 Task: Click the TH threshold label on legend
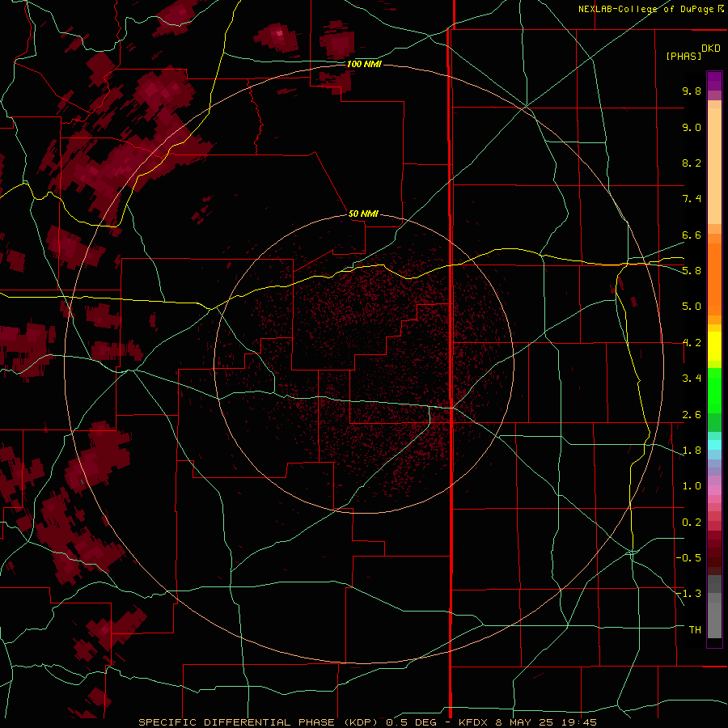[695, 630]
